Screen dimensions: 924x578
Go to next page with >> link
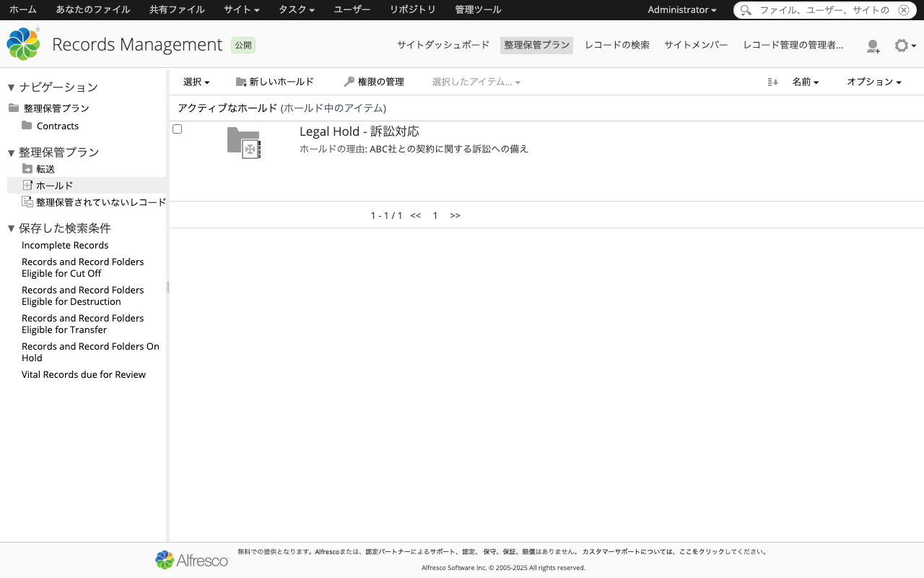pos(455,215)
